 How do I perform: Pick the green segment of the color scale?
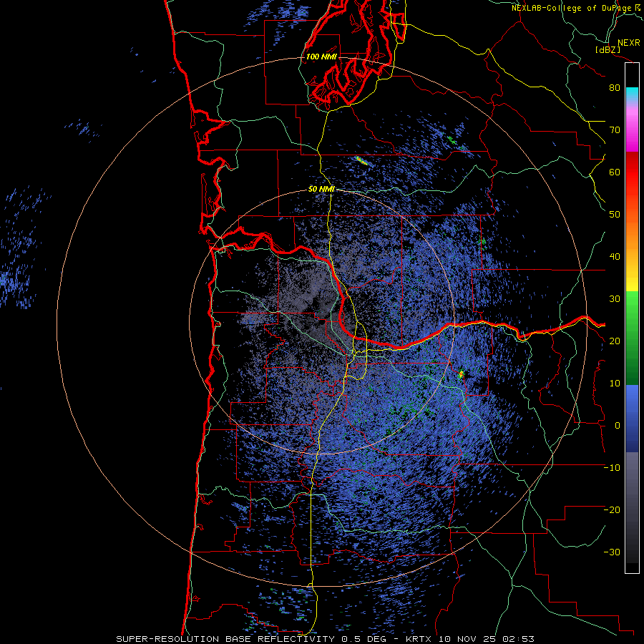tap(632, 338)
